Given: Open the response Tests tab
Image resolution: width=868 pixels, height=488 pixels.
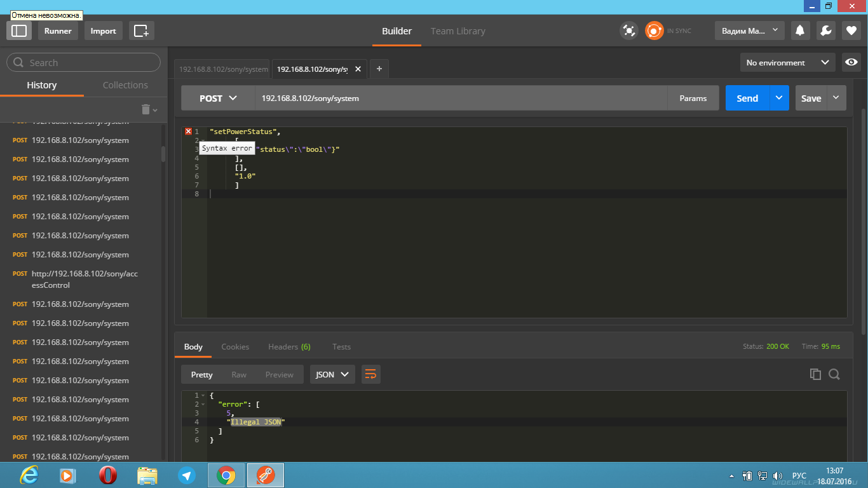Looking at the screenshot, I should pos(341,346).
